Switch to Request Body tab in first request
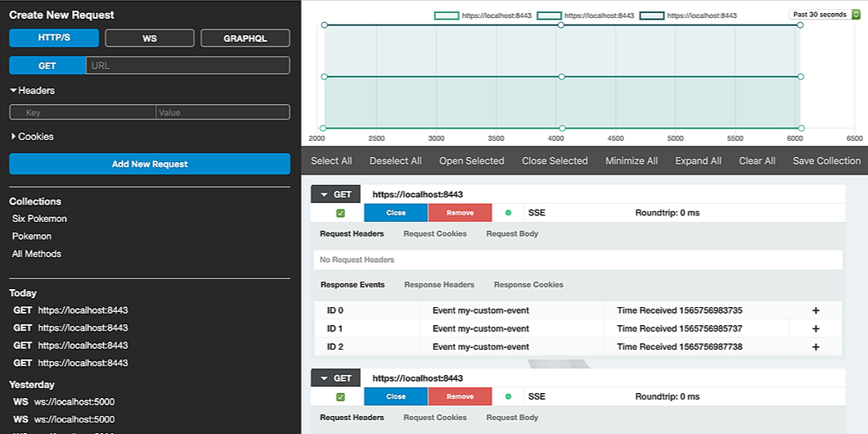 click(x=512, y=234)
